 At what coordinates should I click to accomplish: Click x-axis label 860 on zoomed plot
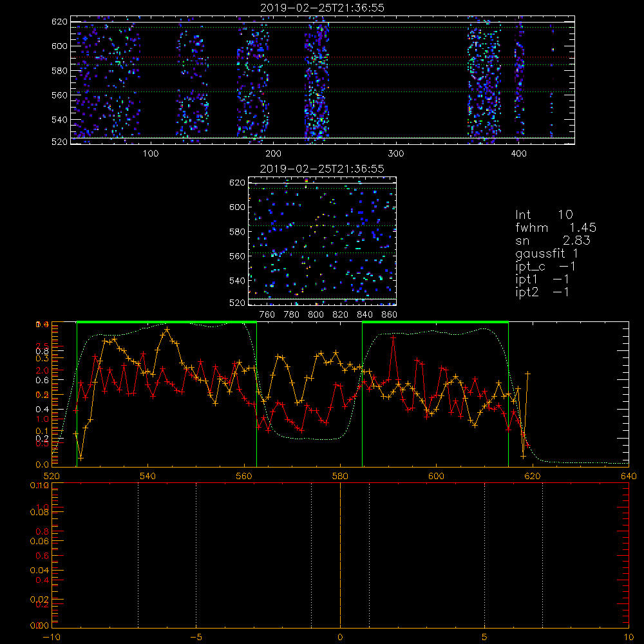pos(390,315)
